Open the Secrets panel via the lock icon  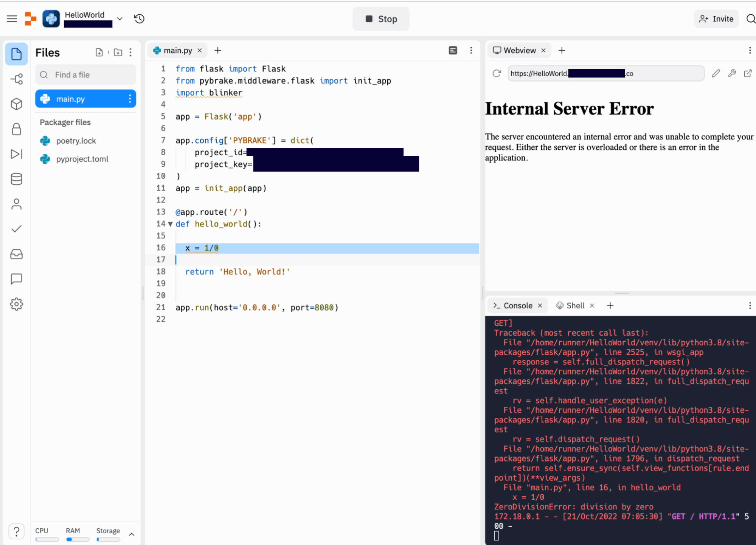(16, 129)
